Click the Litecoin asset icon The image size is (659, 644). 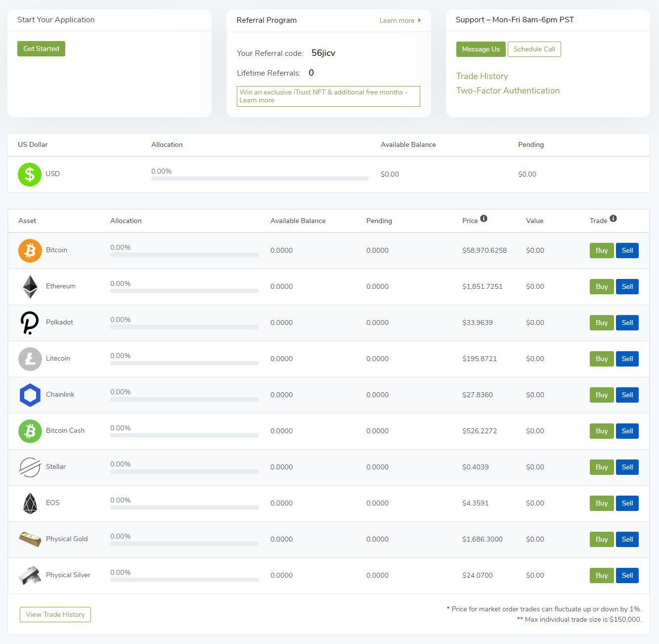click(30, 359)
